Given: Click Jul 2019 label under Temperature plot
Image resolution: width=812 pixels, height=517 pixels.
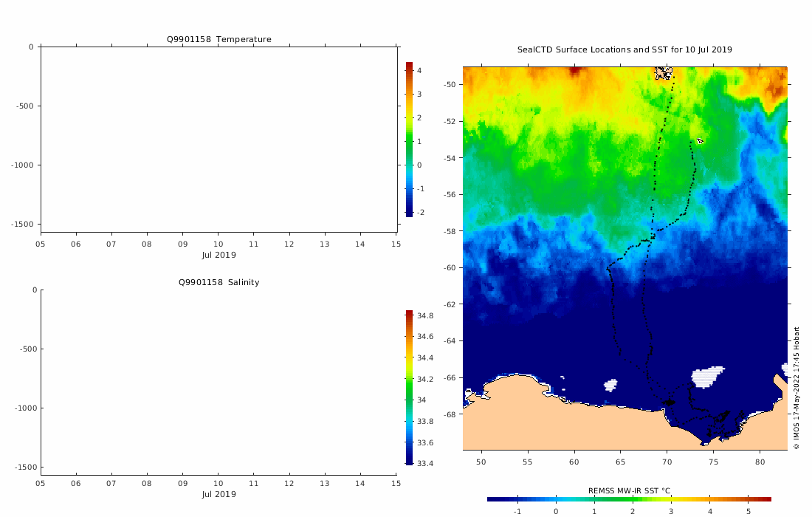Looking at the screenshot, I should click(219, 255).
